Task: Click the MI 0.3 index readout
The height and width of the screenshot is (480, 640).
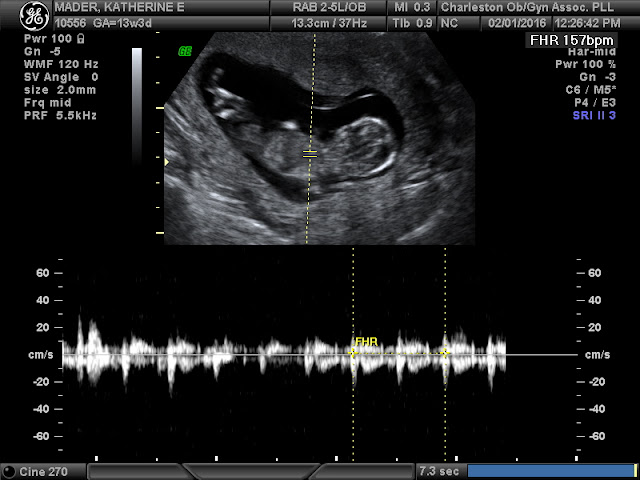Action: click(412, 7)
